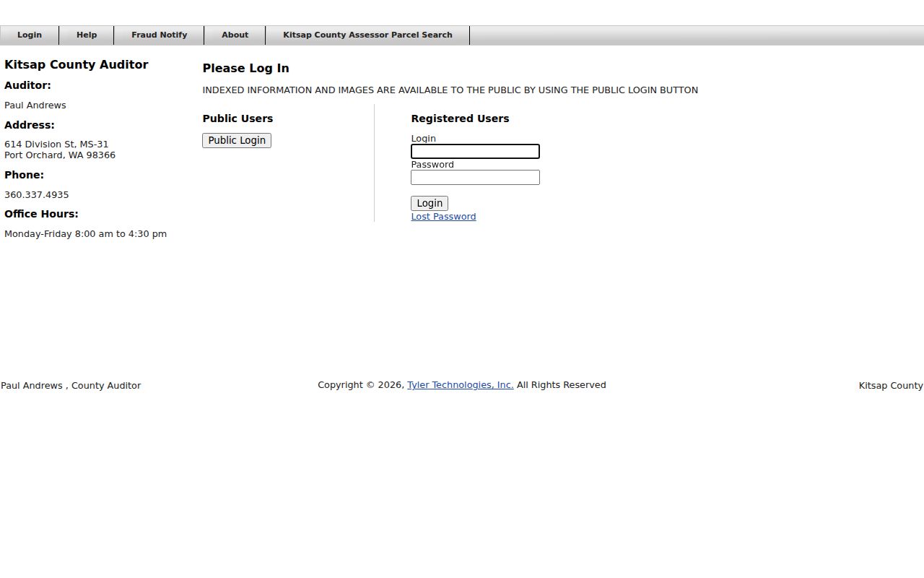
Task: Open the Login menu item
Action: 30,35
